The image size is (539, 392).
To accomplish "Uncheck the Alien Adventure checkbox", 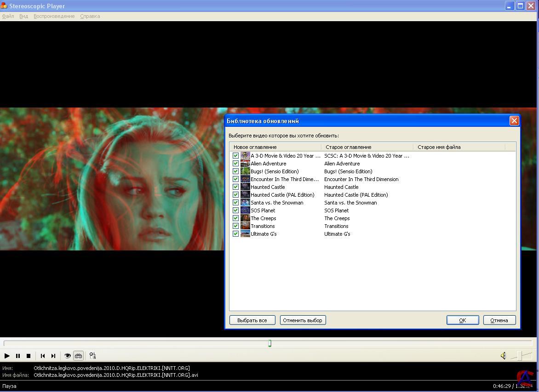I will pos(236,164).
